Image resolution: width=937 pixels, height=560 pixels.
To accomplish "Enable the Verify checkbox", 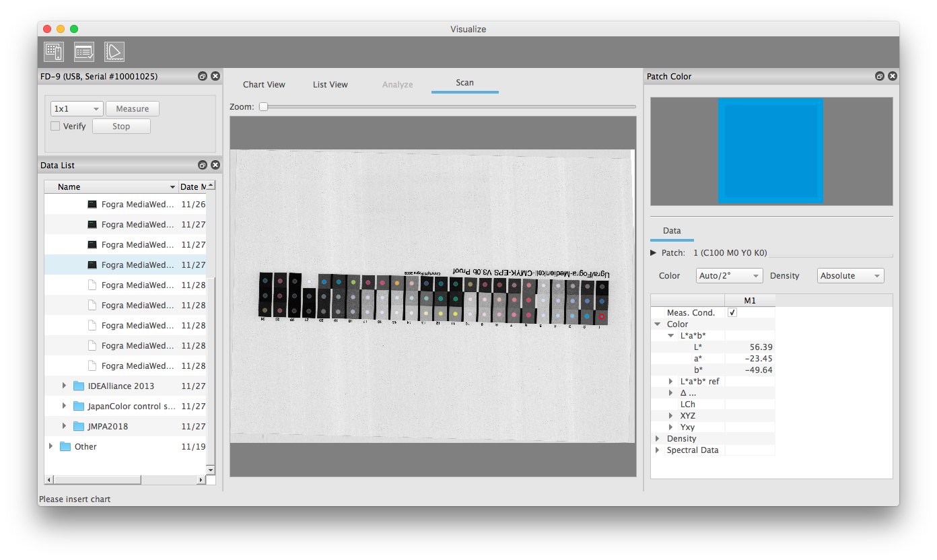I will 56,126.
